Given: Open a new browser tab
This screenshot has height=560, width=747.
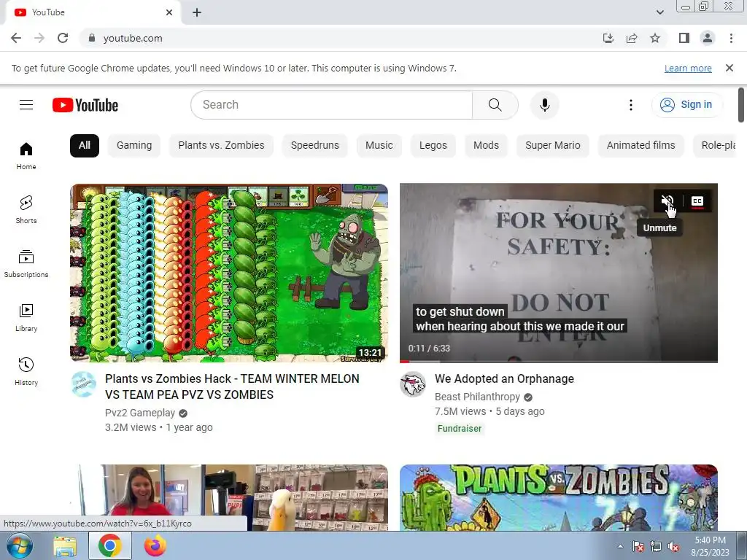Looking at the screenshot, I should tap(197, 12).
